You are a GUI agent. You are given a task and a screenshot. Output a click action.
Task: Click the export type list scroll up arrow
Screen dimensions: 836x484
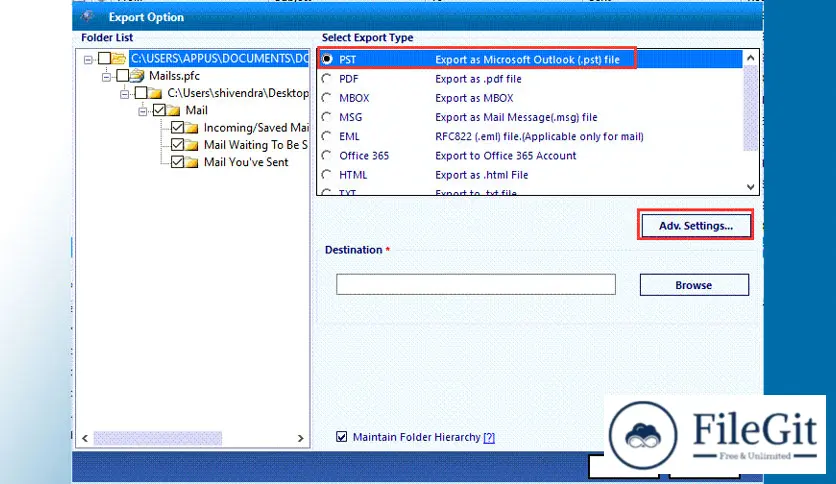pyautogui.click(x=750, y=58)
